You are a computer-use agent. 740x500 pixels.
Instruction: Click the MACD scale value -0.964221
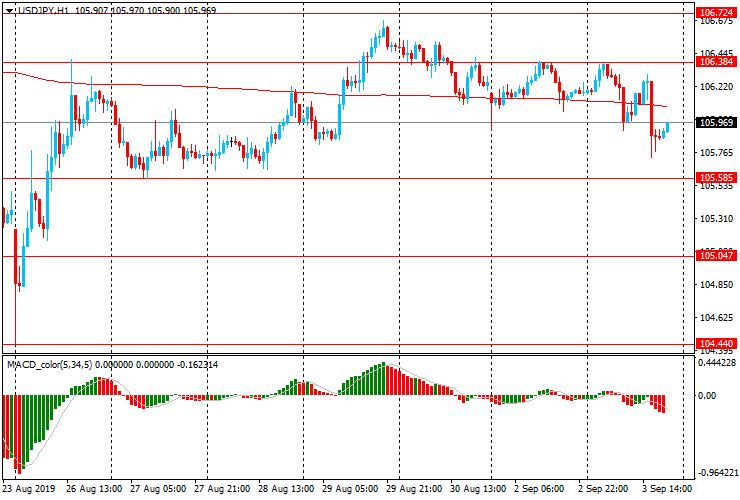(717, 473)
